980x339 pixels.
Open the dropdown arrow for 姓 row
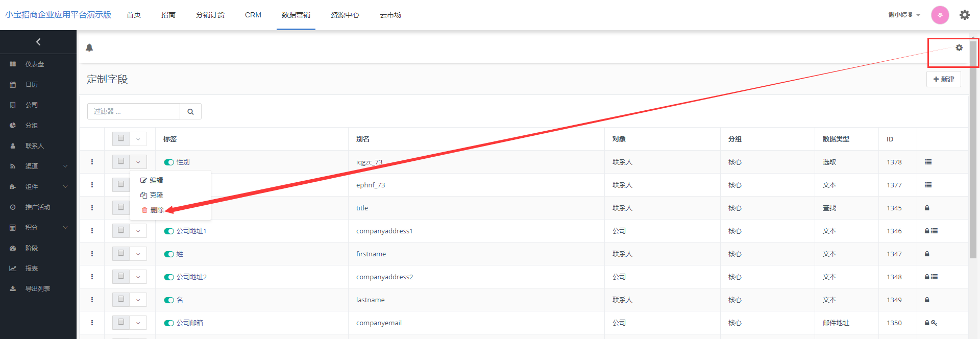pyautogui.click(x=138, y=254)
